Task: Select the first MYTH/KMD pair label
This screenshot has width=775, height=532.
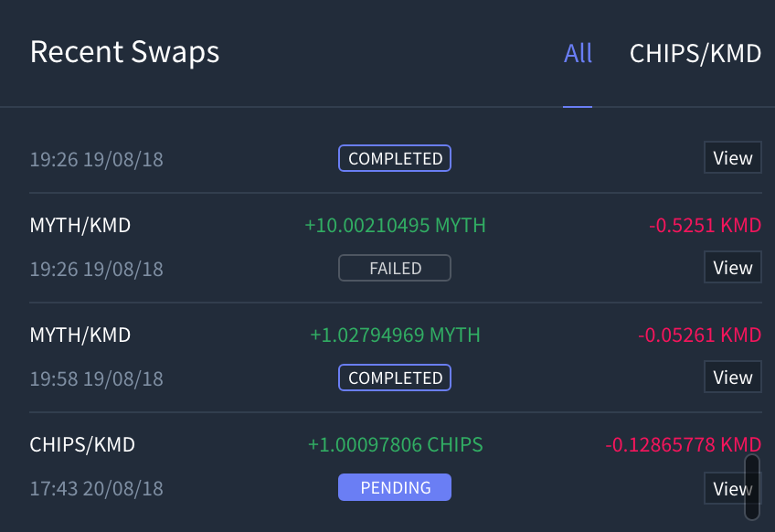Action: pos(82,225)
